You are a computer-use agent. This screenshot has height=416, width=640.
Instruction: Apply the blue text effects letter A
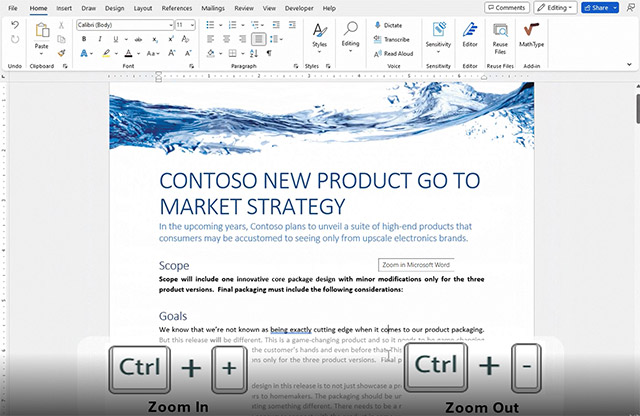click(x=84, y=53)
